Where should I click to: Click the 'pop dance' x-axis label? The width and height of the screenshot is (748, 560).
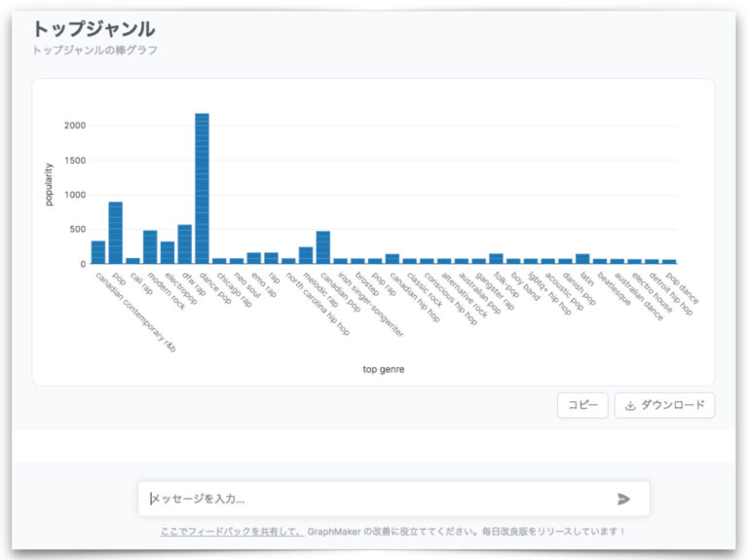coord(683,288)
